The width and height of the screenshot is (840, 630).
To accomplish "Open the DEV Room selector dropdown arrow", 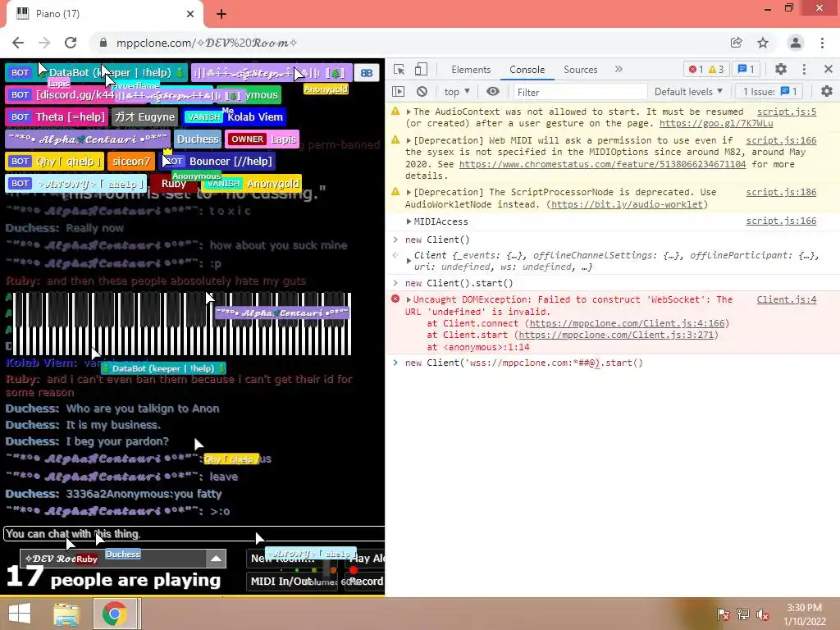I will (x=216, y=558).
